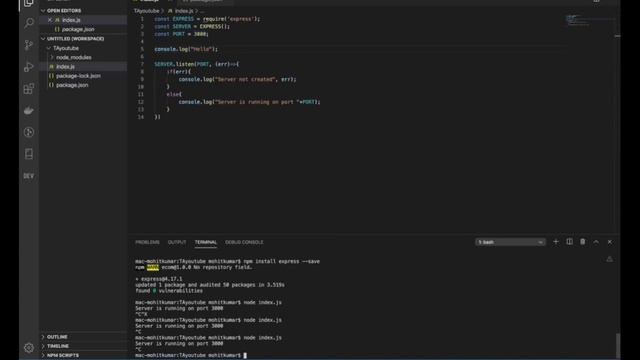The height and width of the screenshot is (360, 640).
Task: Close the terminal panel
Action: 610,242
